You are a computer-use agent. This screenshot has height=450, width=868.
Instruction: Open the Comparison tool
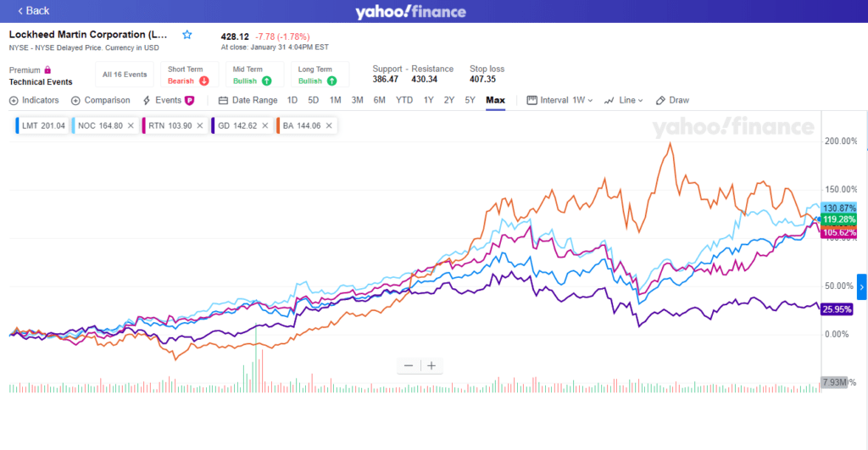tap(102, 100)
